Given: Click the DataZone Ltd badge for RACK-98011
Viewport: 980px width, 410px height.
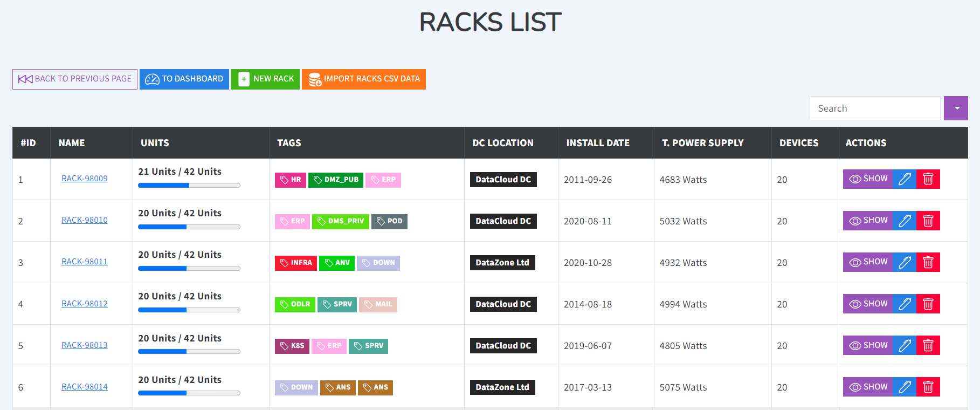Looking at the screenshot, I should 502,263.
